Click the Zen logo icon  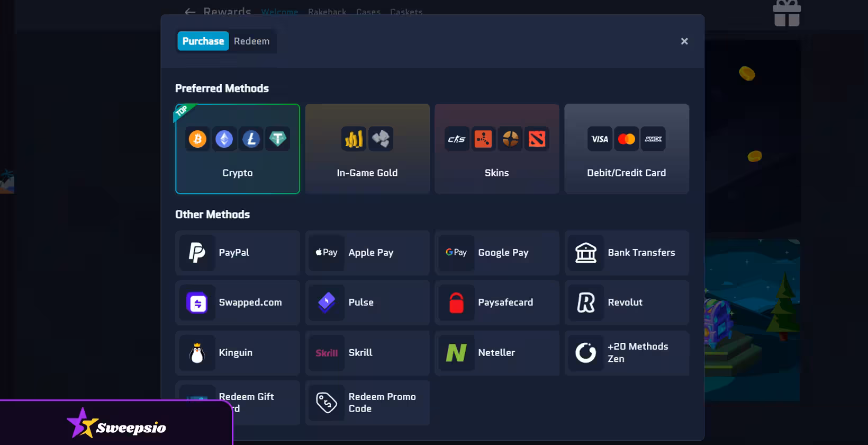[x=586, y=353]
